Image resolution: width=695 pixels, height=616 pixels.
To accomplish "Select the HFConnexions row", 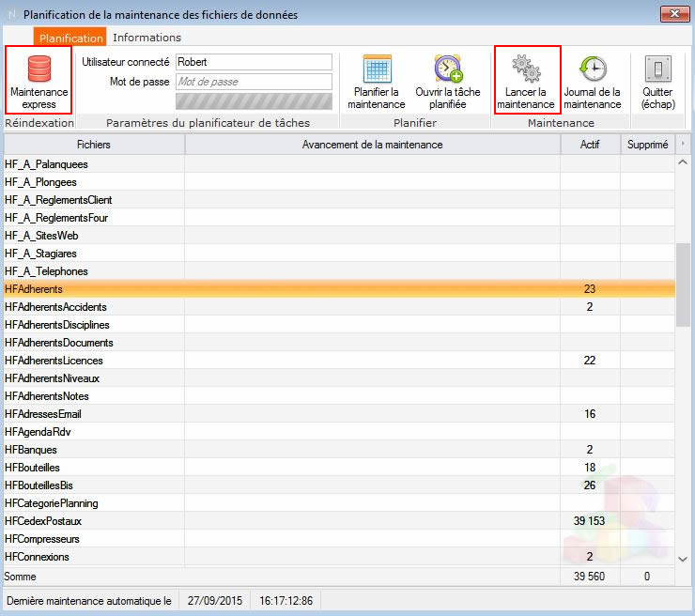I will tap(339, 557).
